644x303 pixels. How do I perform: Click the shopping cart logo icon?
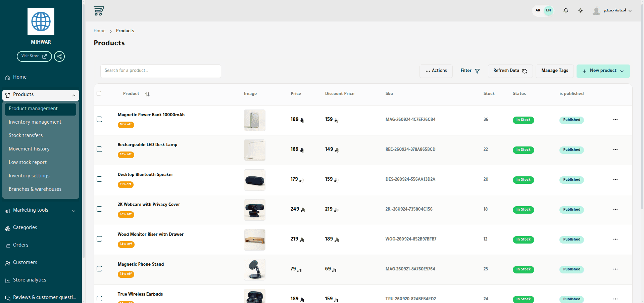[x=99, y=11]
